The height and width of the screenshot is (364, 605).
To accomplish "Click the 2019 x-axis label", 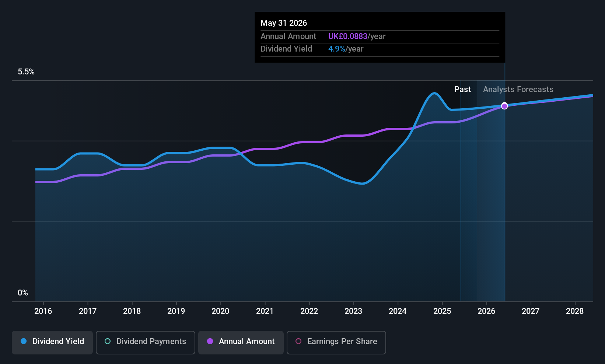I will (x=176, y=311).
